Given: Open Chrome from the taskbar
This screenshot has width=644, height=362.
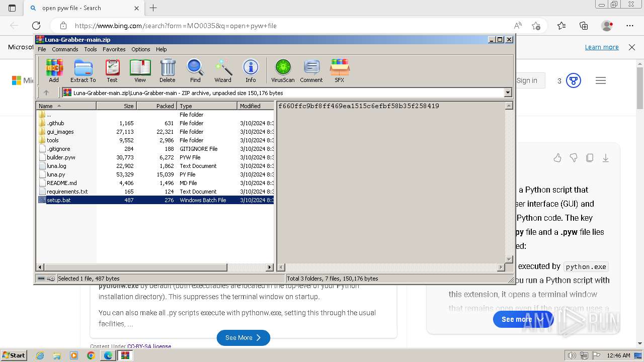Looking at the screenshot, I should point(91,355).
